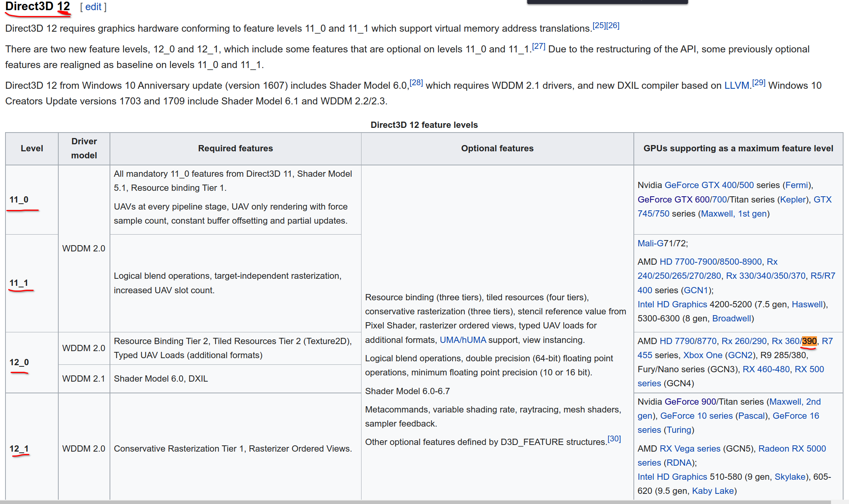Open the edit link beside Direct3D 12 heading
The image size is (849, 504).
(x=93, y=7)
